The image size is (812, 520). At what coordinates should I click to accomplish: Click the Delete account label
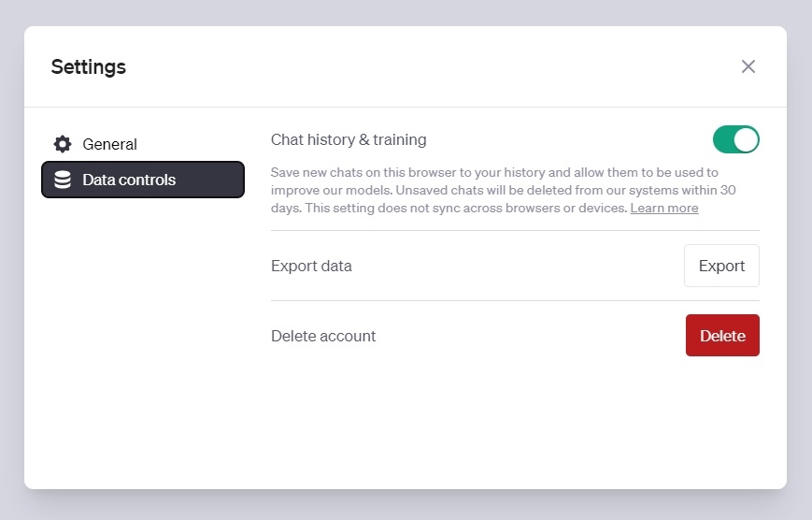tap(323, 336)
